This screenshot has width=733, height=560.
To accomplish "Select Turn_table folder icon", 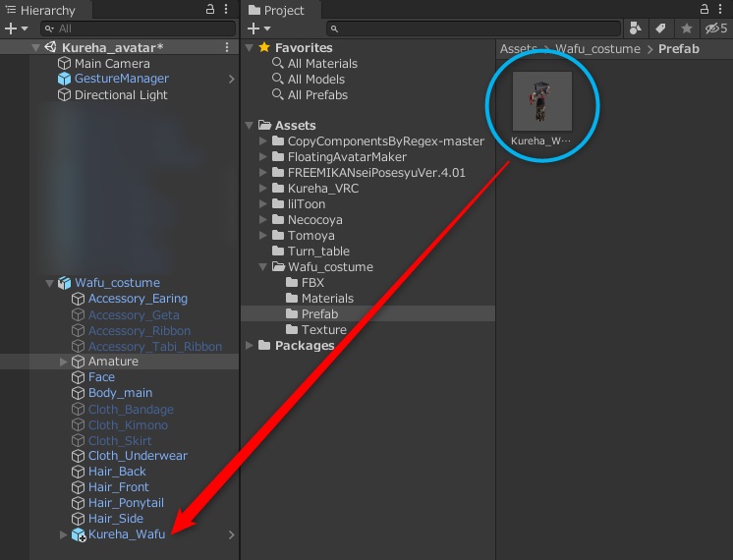I will [x=278, y=251].
